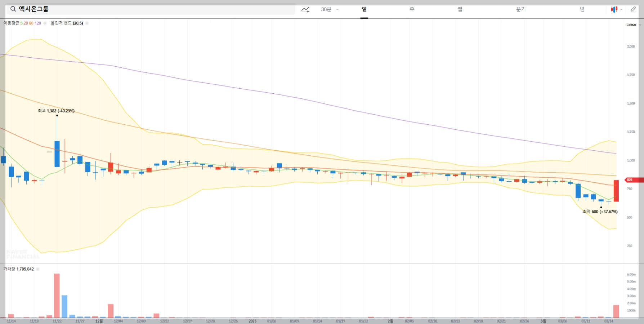
Task: Open the add indicator chart icon
Action: point(305,10)
